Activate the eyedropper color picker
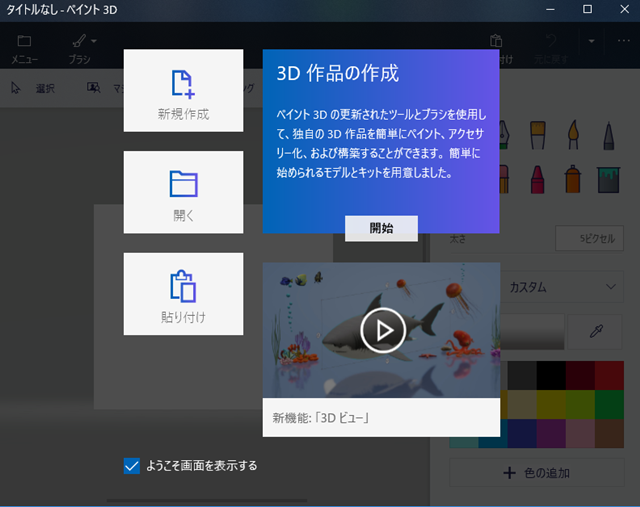Image resolution: width=640 pixels, height=507 pixels. coord(596,331)
